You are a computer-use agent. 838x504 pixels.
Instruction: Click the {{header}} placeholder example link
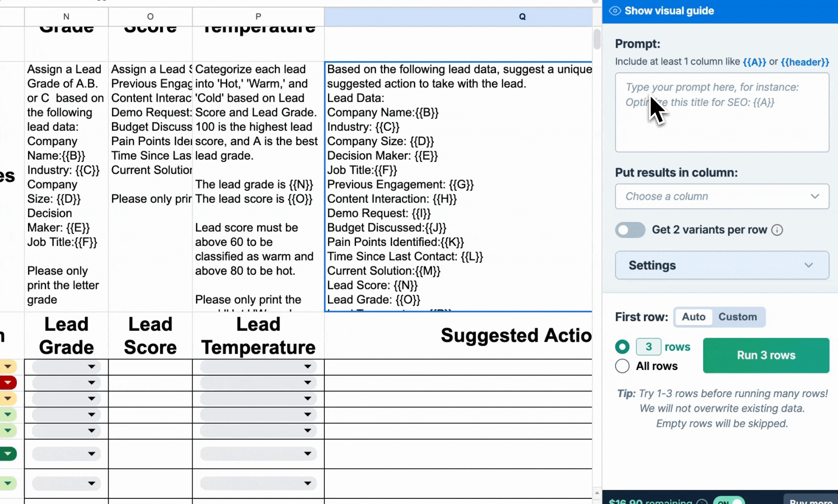[805, 62]
